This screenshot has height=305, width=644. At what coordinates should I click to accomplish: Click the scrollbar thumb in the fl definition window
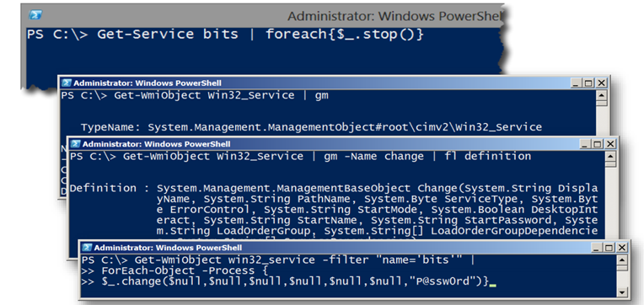pyautogui.click(x=611, y=164)
